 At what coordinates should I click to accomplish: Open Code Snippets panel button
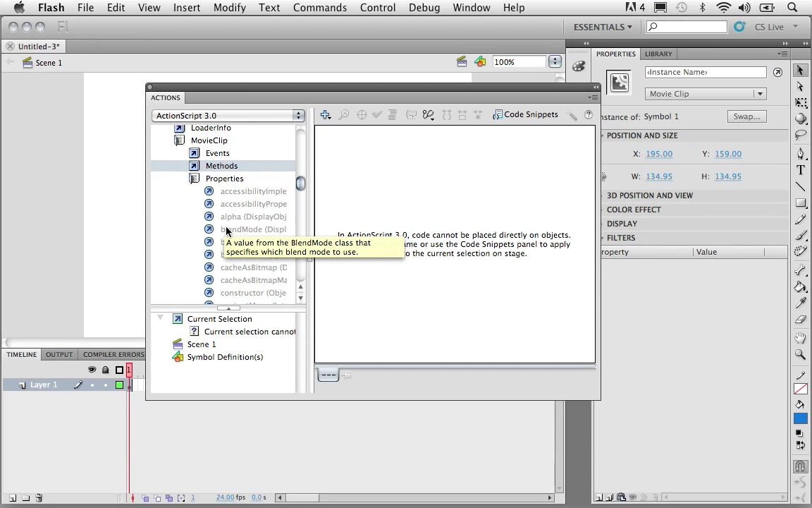pyautogui.click(x=526, y=114)
